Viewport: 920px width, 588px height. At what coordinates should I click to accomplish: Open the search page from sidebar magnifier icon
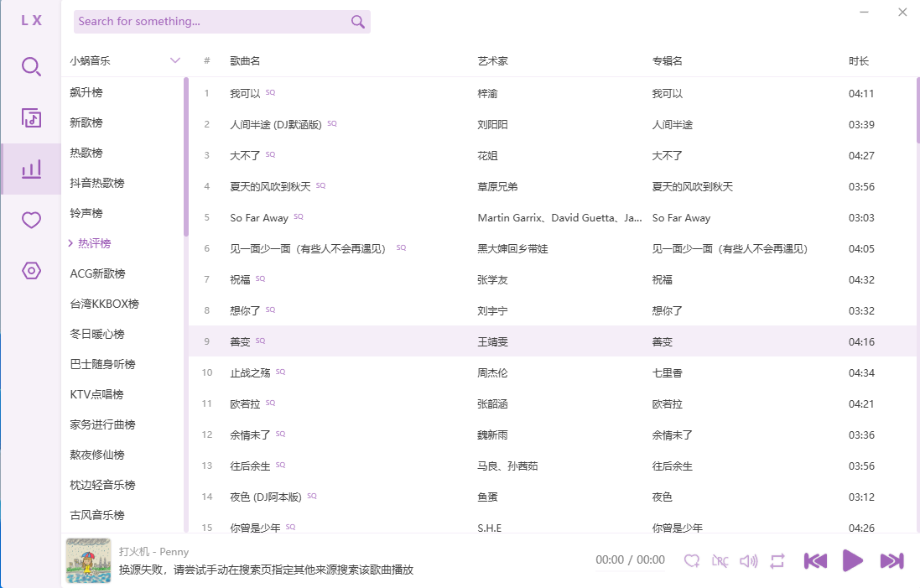pos(31,67)
